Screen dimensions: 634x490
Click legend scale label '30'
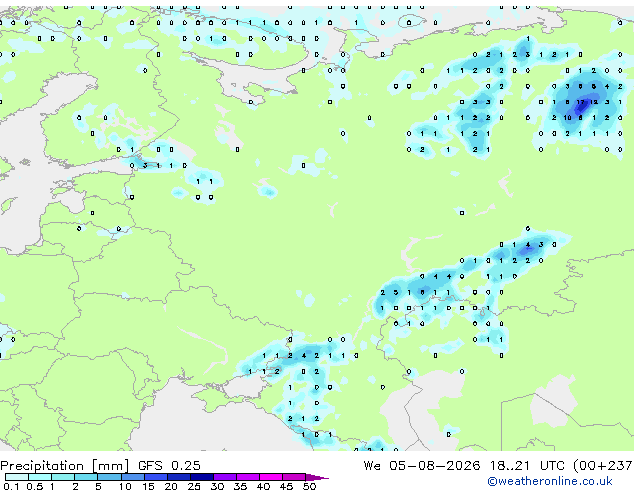pos(217,486)
